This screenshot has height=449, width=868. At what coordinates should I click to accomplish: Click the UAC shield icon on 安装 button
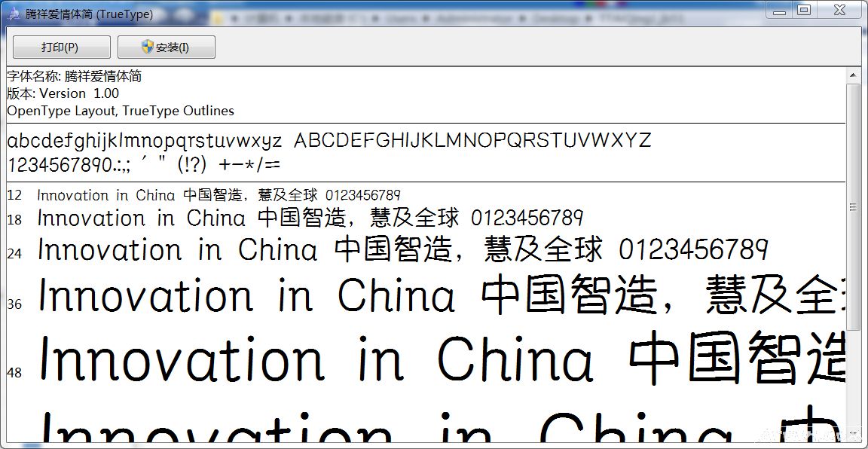148,47
